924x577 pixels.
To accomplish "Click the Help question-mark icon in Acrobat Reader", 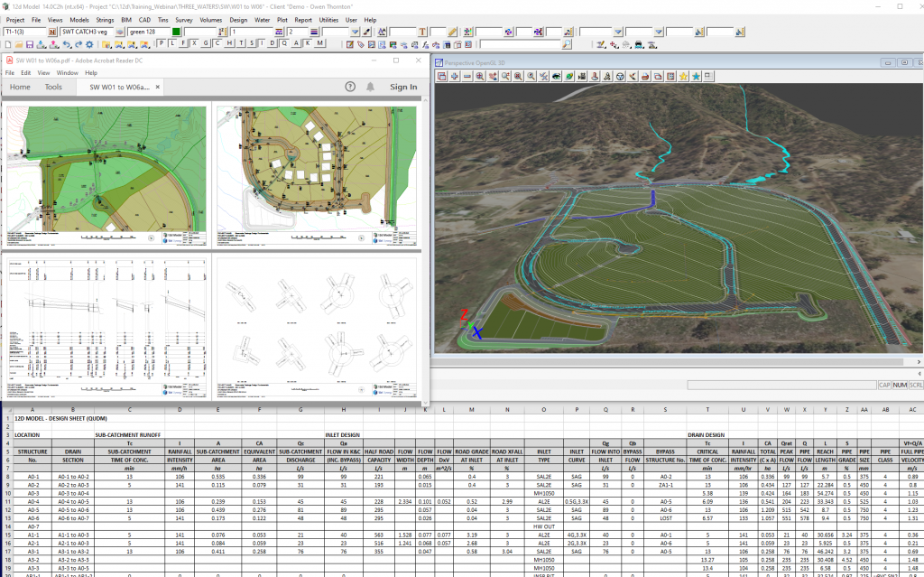I will coord(351,87).
